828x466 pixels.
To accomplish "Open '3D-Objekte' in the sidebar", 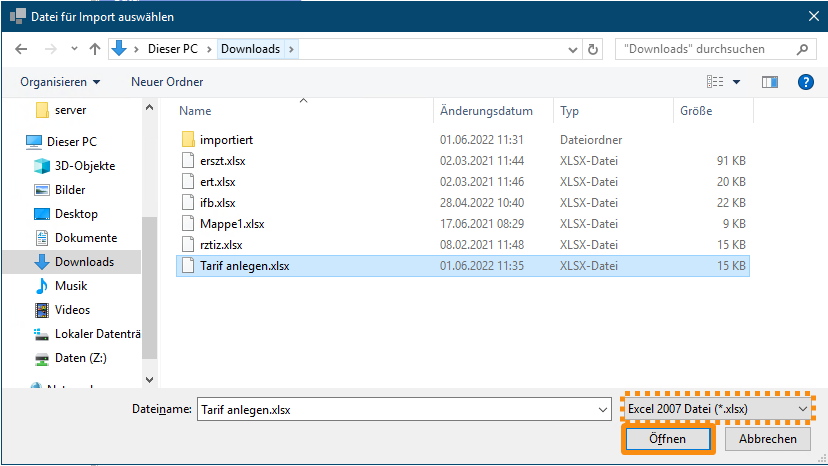I will 85,166.
